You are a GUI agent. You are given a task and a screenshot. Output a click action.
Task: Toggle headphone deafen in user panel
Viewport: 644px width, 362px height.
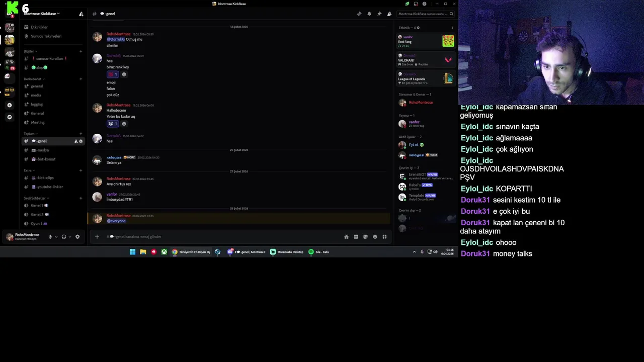[64, 237]
